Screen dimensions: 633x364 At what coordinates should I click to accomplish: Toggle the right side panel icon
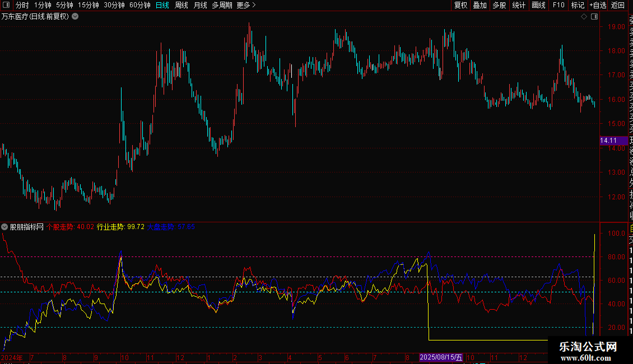[594, 17]
